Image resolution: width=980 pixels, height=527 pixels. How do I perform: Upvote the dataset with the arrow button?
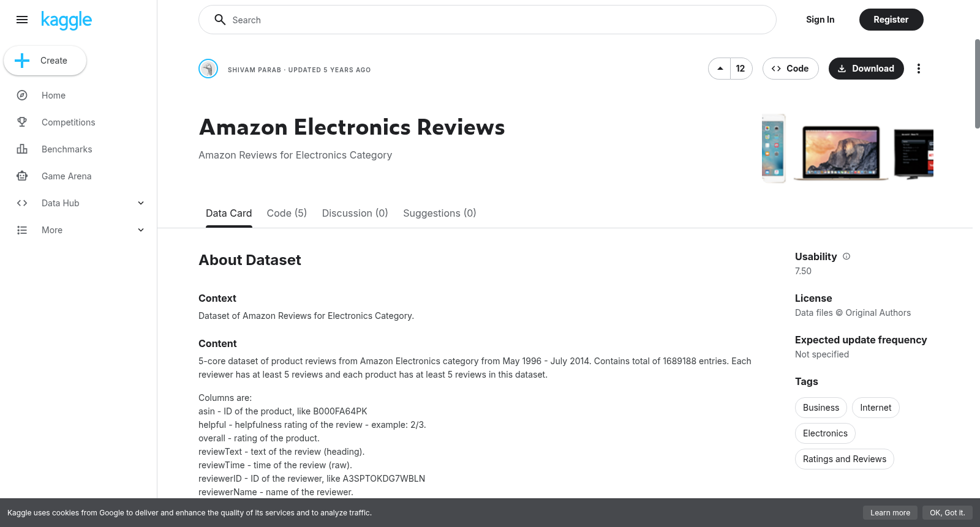(720, 69)
